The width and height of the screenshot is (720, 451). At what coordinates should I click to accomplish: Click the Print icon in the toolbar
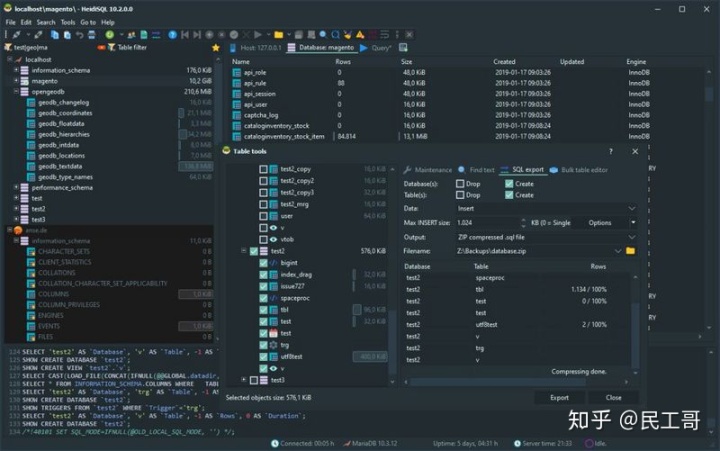pos(91,34)
